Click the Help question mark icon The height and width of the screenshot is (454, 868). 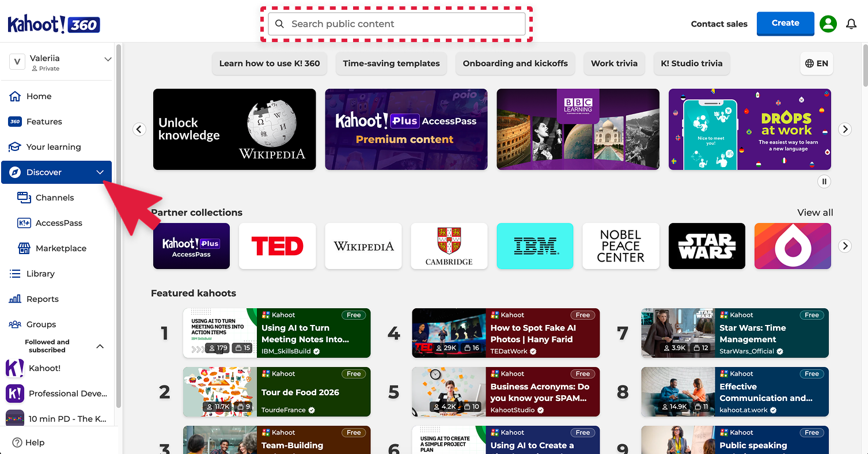pyautogui.click(x=17, y=442)
